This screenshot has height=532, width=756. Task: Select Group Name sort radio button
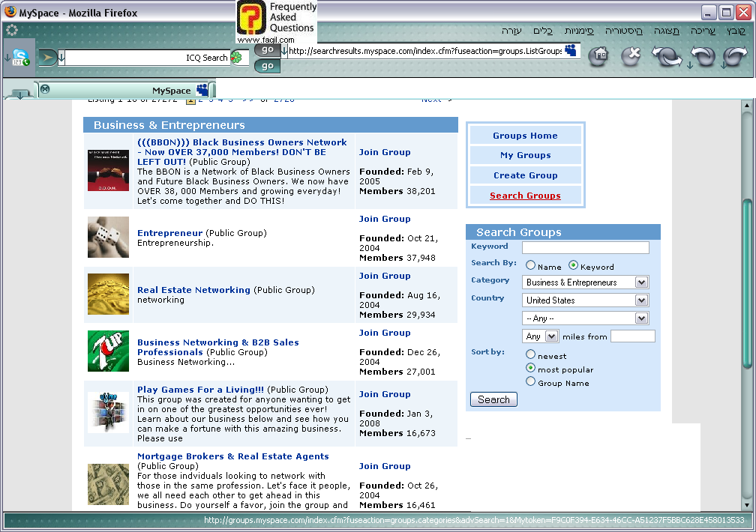531,381
